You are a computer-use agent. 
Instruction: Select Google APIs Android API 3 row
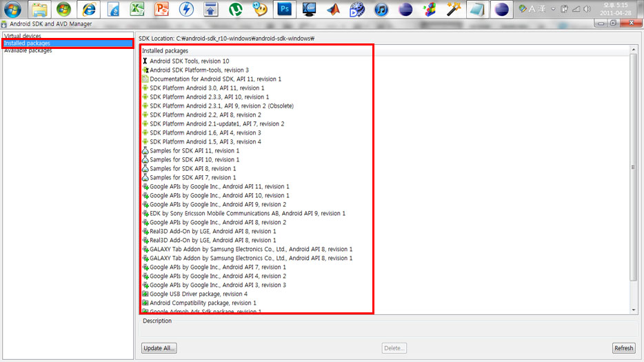click(x=218, y=285)
